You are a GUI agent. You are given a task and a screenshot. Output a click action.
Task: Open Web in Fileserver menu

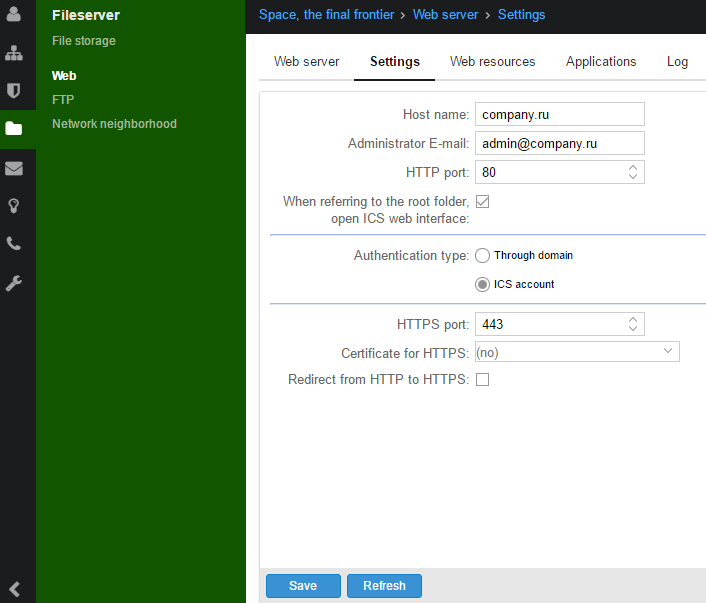click(64, 76)
